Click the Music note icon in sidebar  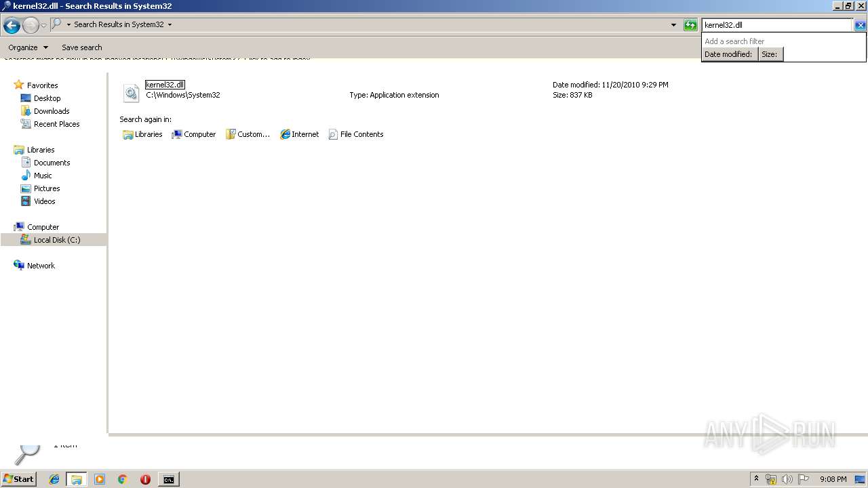(x=26, y=176)
